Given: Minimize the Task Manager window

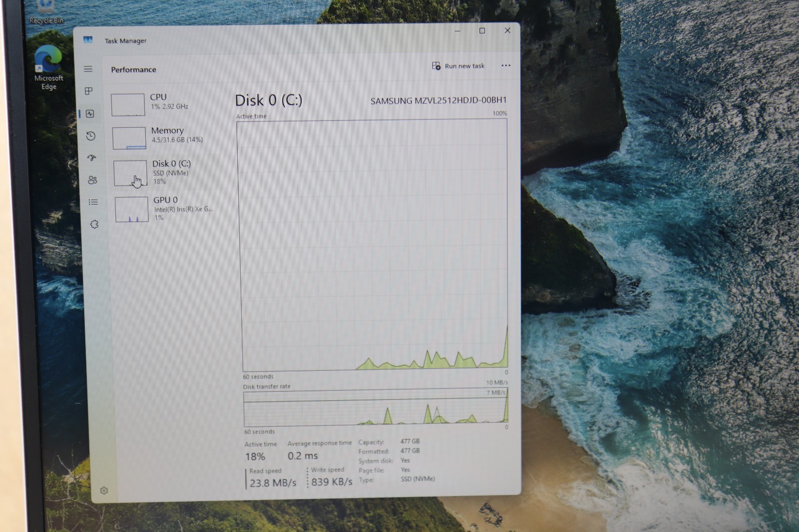Looking at the screenshot, I should [x=457, y=30].
